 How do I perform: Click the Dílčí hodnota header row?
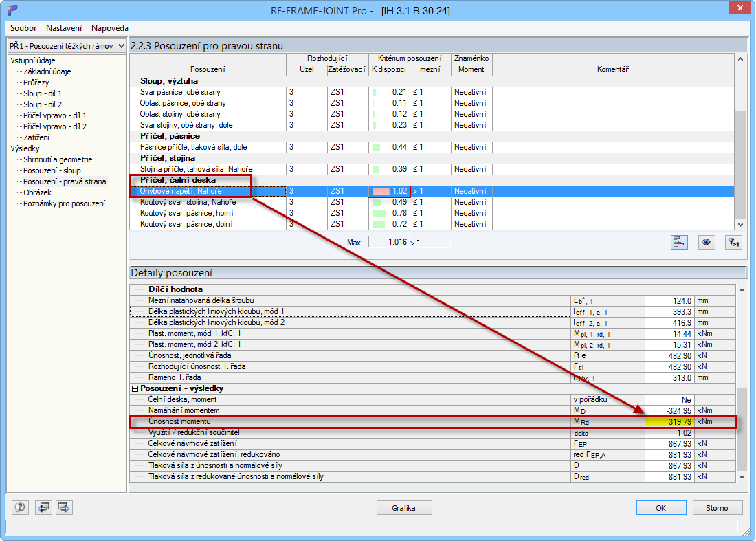(x=432, y=289)
